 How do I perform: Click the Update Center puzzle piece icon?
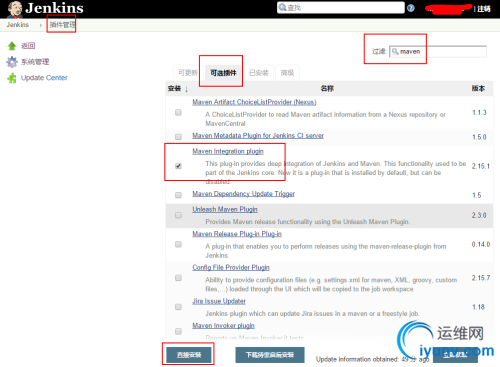[12, 78]
